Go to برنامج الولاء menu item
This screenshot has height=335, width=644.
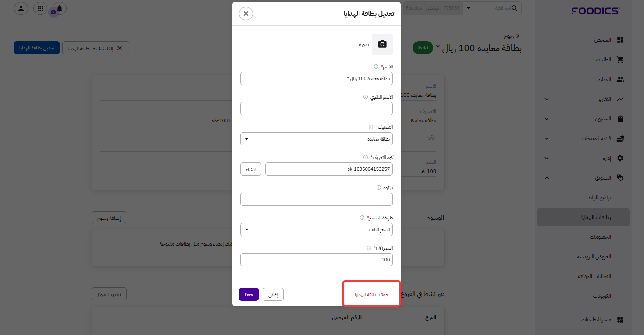599,197
